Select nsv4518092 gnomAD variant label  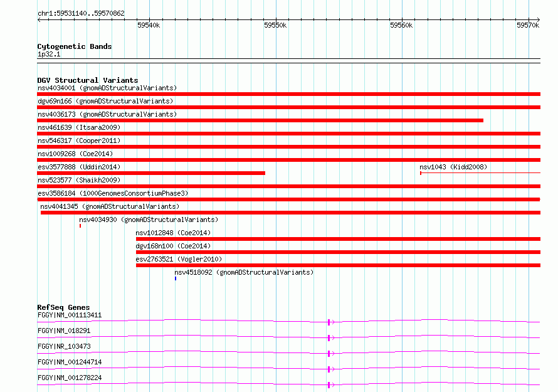point(244,272)
